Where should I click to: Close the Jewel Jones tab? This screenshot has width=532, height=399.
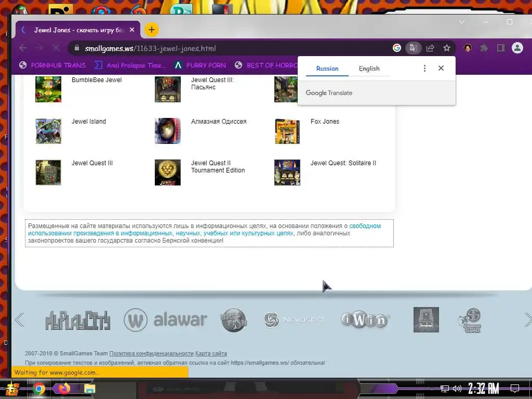132,30
